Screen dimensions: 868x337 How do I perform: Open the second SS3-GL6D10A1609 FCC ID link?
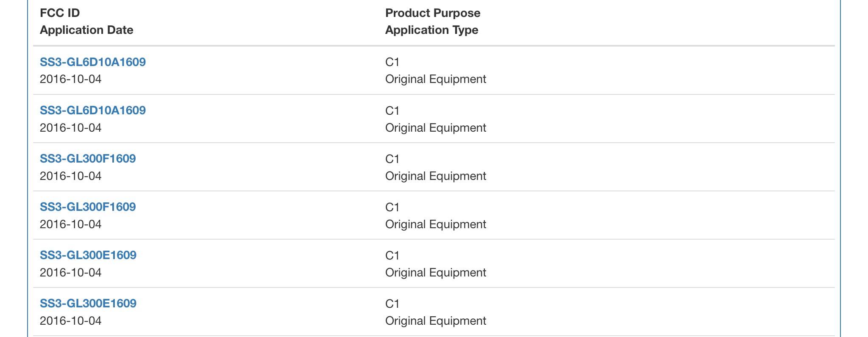click(93, 110)
